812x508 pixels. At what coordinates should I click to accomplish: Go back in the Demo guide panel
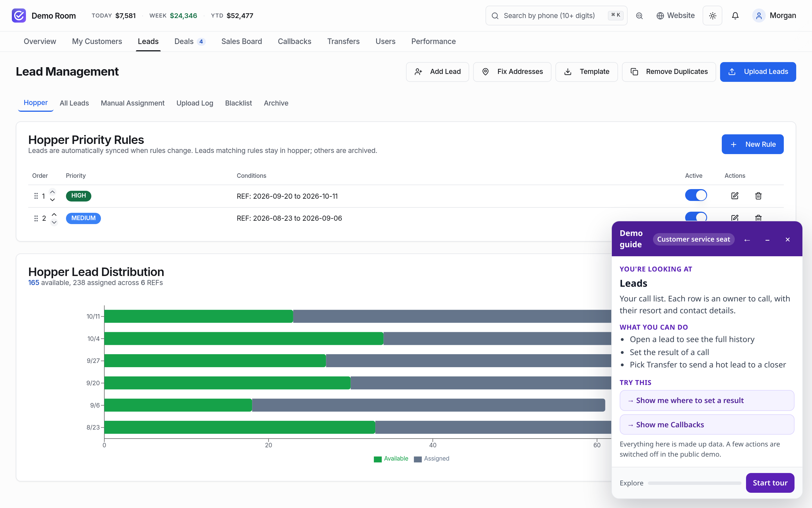[747, 240]
